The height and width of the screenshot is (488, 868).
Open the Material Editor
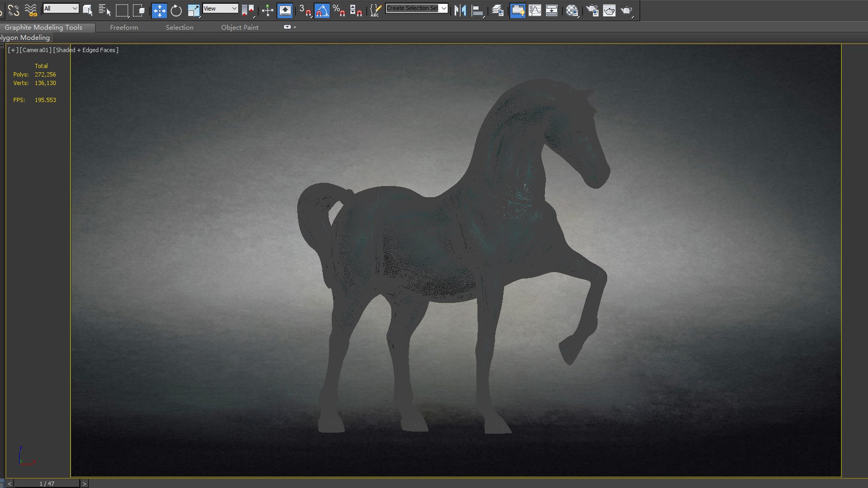pos(572,10)
